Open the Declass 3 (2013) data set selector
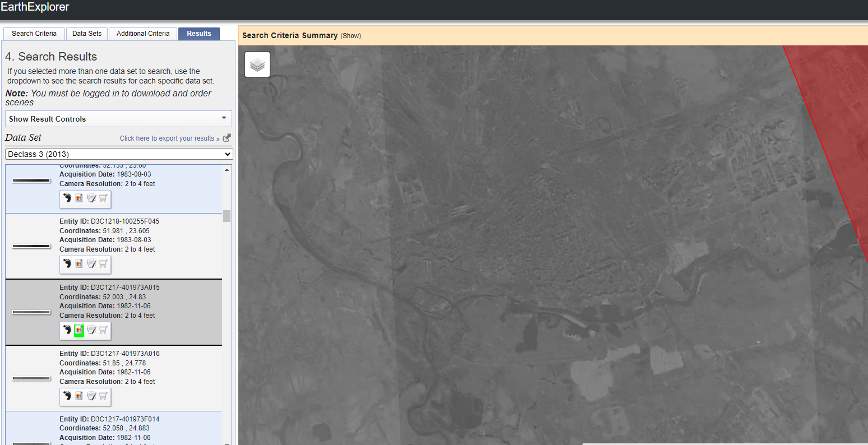Viewport: 868px width, 445px height. [119, 154]
